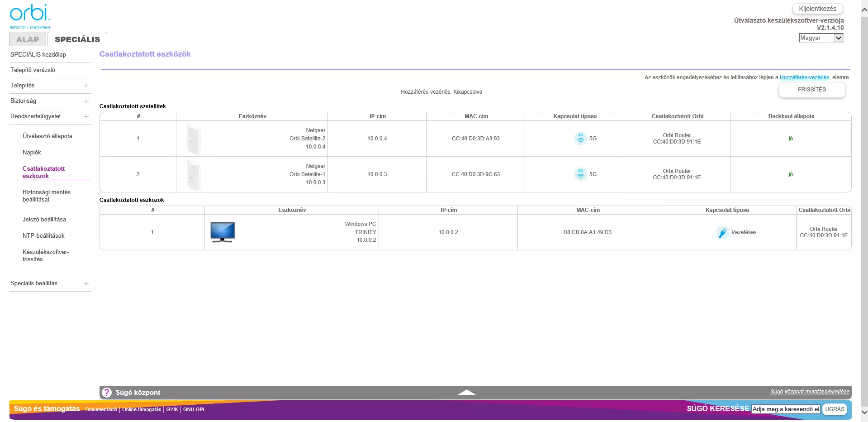Click the Orbi Satellite-1 device image
The width and height of the screenshot is (868, 422).
pyautogui.click(x=193, y=175)
